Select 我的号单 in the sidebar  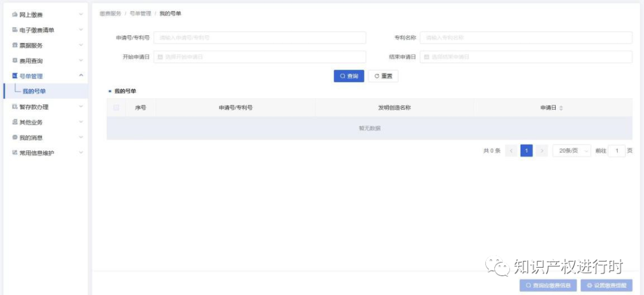pyautogui.click(x=34, y=91)
